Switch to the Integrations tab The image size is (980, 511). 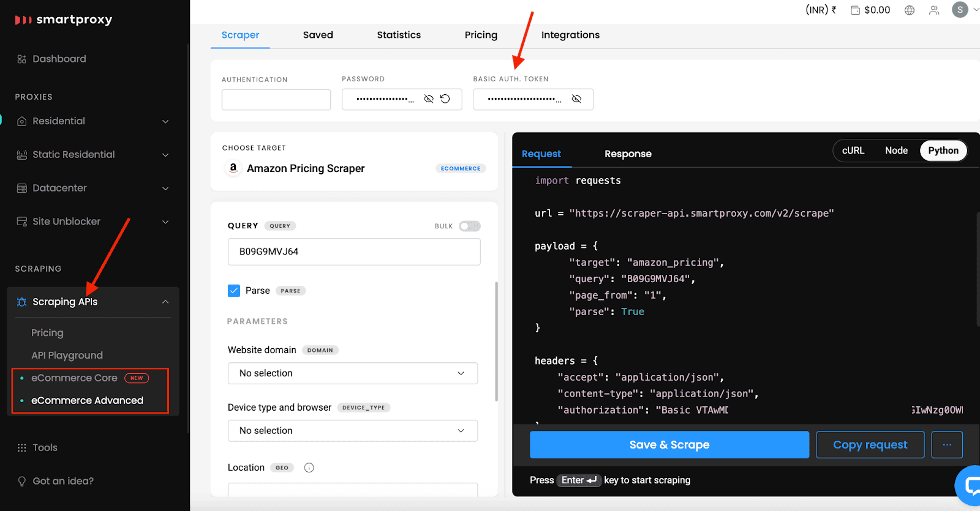pyautogui.click(x=570, y=35)
